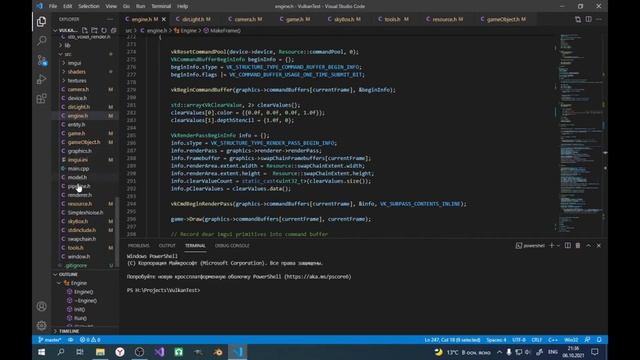640x360 pixels.
Task: Open the terminal launch profile dropdown arrow
Action: coord(558,245)
